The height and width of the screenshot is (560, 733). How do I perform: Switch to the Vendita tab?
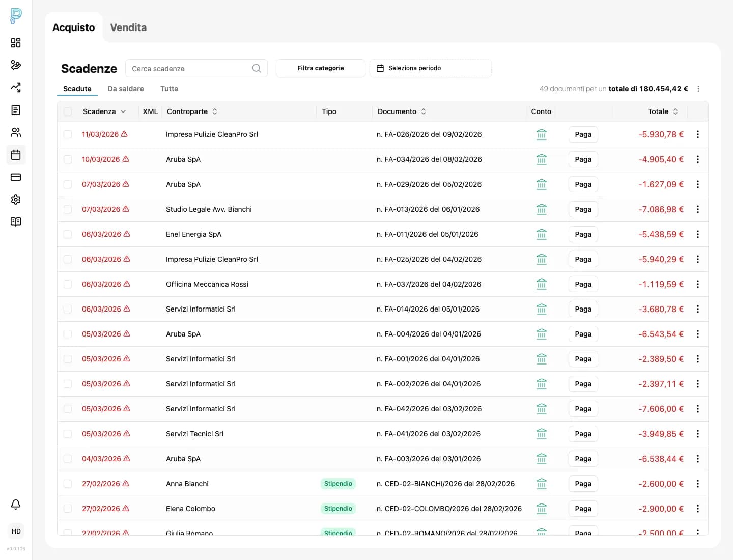(128, 27)
